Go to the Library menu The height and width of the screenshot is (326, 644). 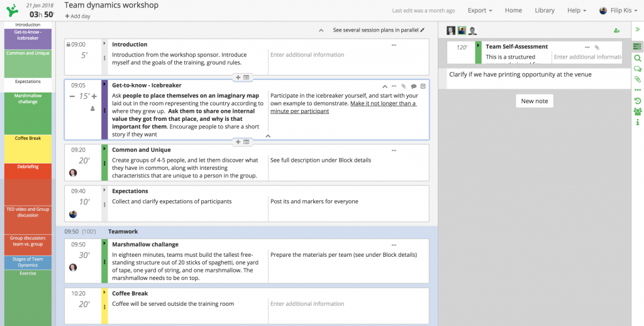coord(545,11)
